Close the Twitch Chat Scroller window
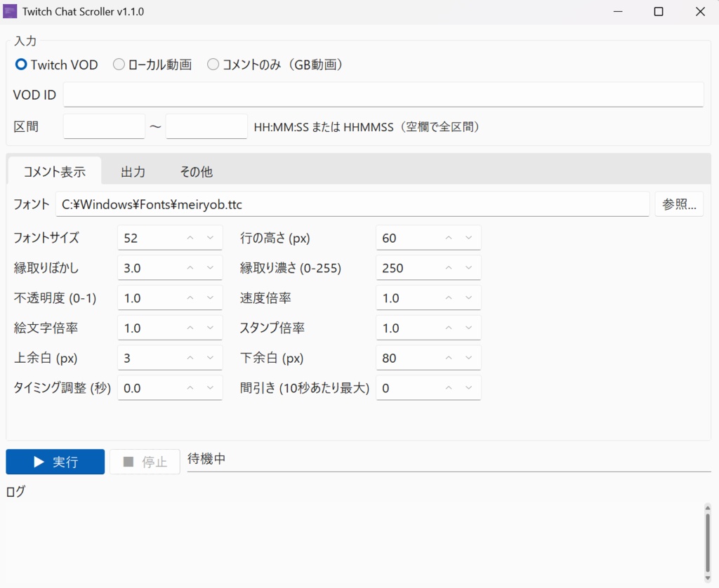Viewport: 719px width, 588px height. (x=700, y=11)
